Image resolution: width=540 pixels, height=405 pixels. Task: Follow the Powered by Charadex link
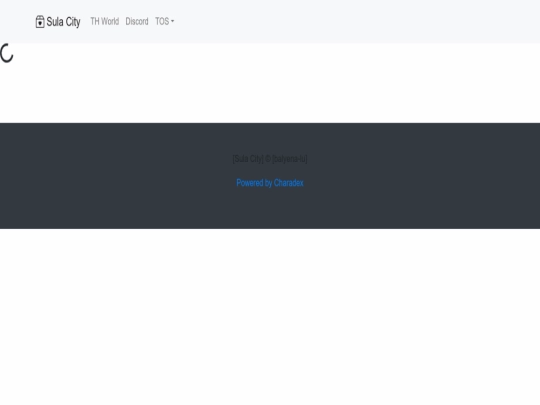click(x=270, y=183)
